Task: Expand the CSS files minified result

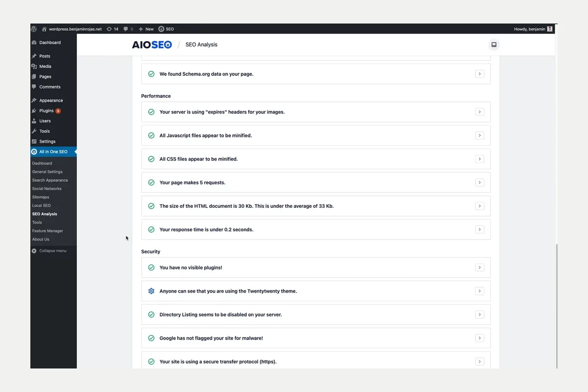Action: [x=480, y=159]
